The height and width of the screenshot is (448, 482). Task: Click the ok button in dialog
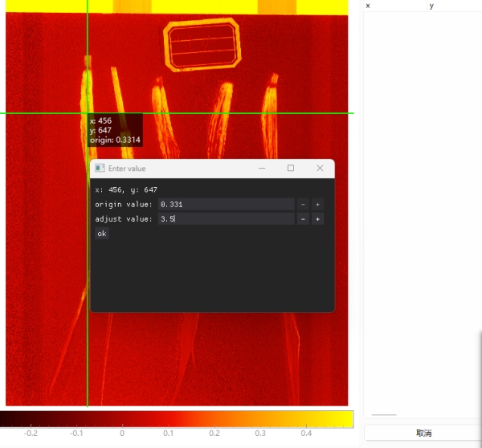(101, 234)
